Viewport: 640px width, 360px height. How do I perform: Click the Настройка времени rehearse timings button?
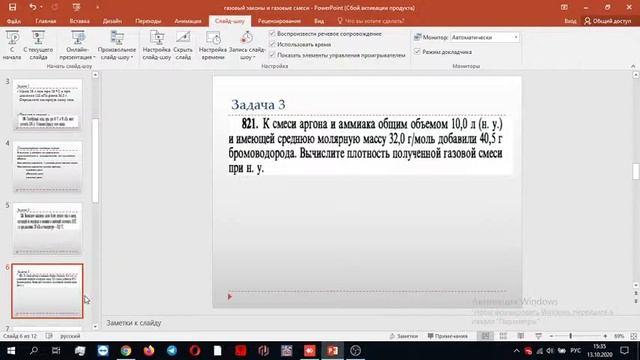(213, 45)
